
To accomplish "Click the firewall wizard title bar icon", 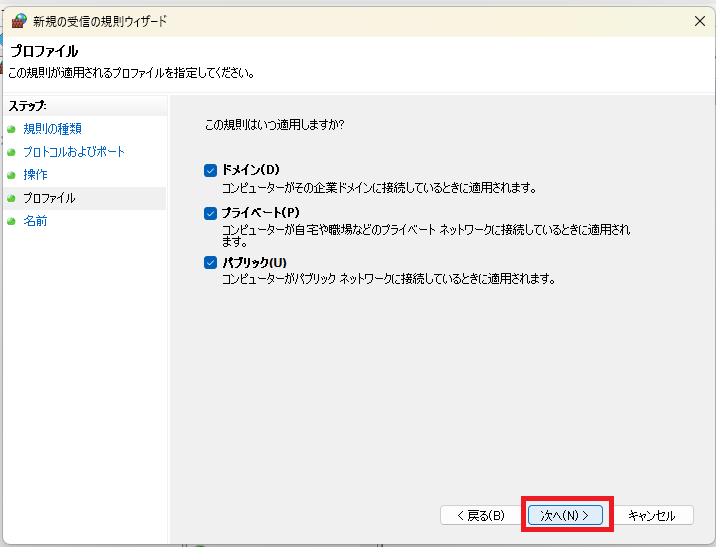I will click(19, 21).
